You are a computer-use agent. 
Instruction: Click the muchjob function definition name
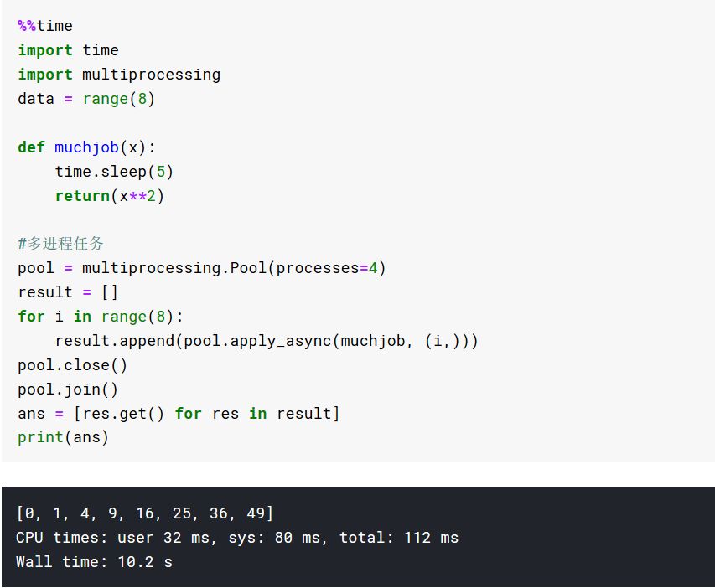click(x=86, y=147)
